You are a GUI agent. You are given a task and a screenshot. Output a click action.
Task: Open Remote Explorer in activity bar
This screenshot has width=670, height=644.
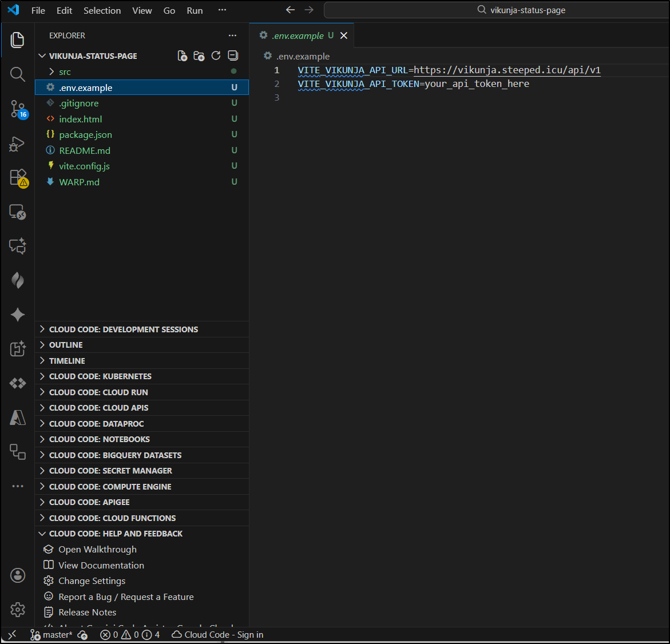pyautogui.click(x=18, y=212)
